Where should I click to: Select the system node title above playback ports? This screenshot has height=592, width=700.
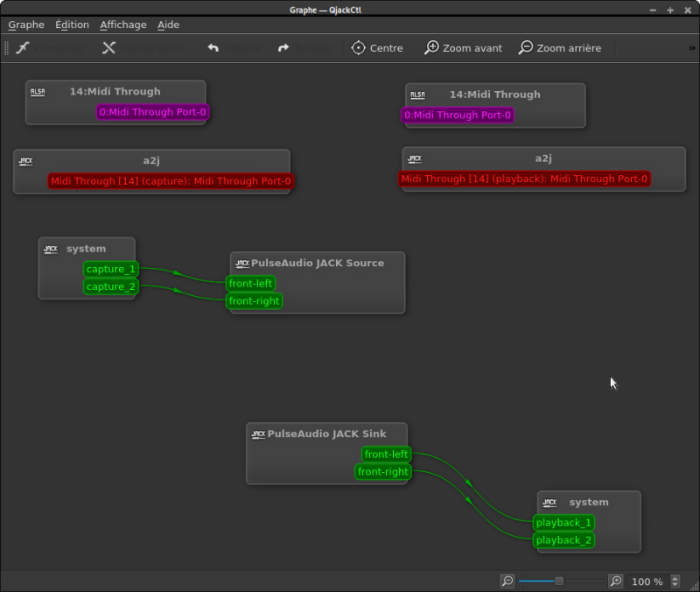point(589,502)
